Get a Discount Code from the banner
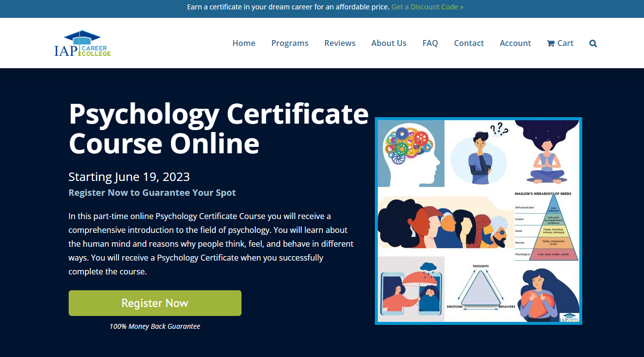 pos(427,7)
